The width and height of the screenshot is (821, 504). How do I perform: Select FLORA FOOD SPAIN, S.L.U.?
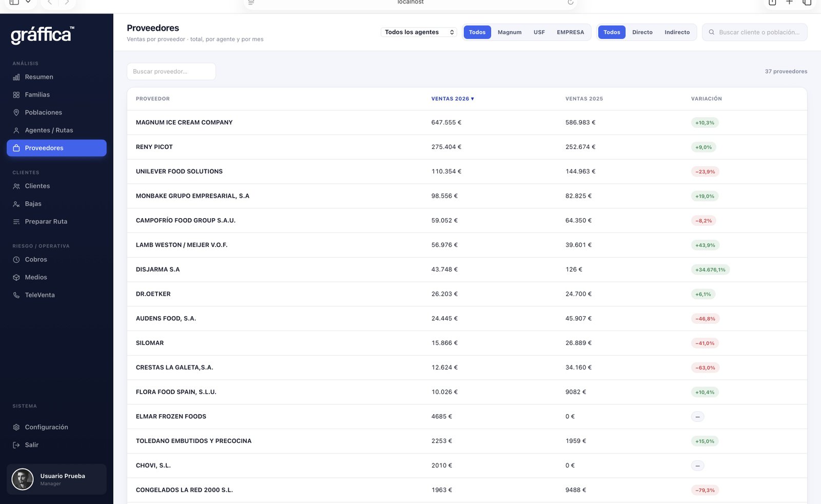click(x=467, y=392)
